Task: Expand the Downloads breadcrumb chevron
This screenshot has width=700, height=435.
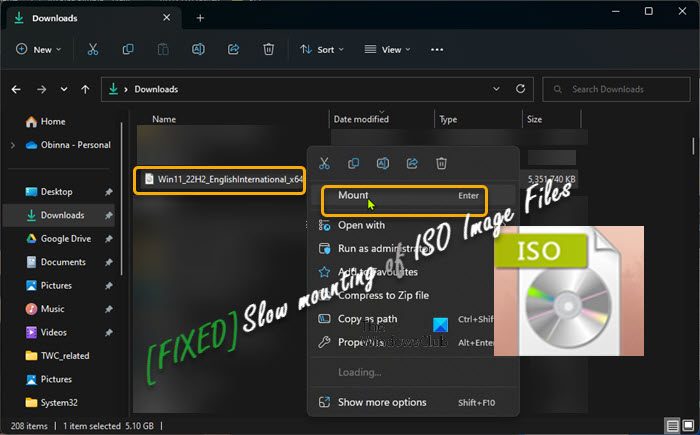Action: click(x=126, y=89)
